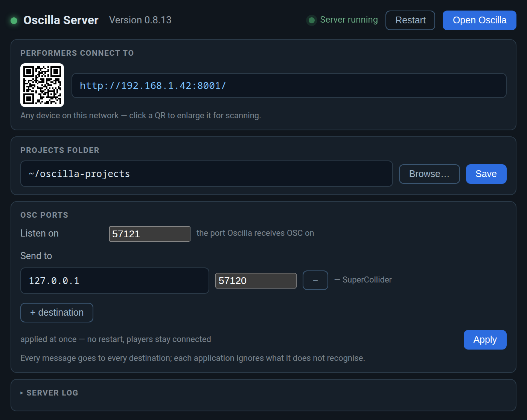
Task: Click the 'PERFORMERS CONNECT TO' heading
Action: click(77, 53)
